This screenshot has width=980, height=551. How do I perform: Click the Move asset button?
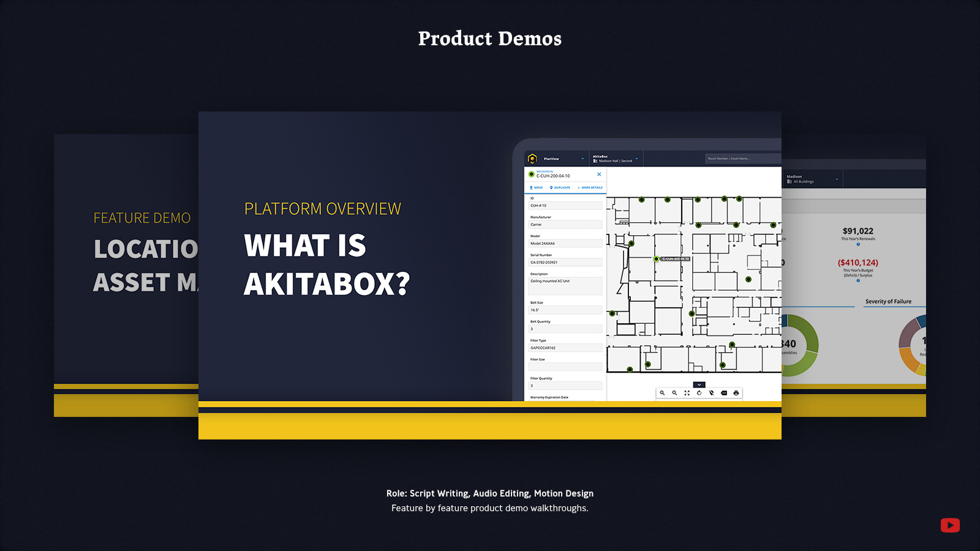coord(537,187)
